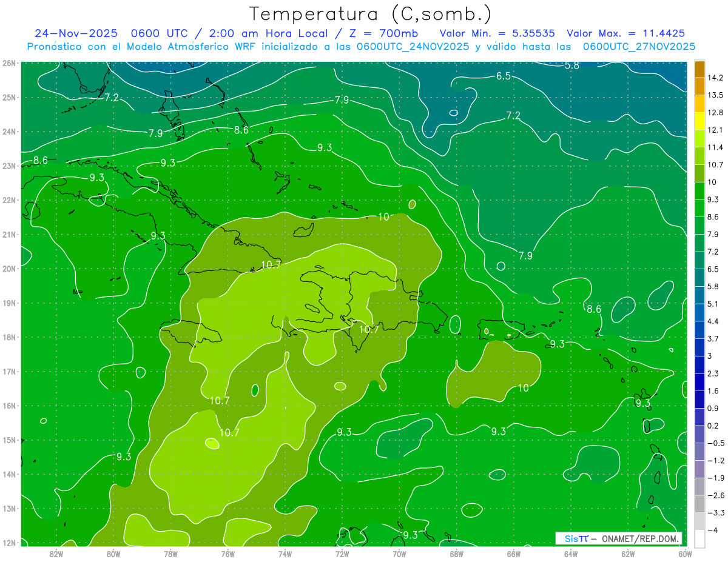Click "Valor Max. = 11.4425" in the header
This screenshot has width=728, height=562.
pos(626,33)
